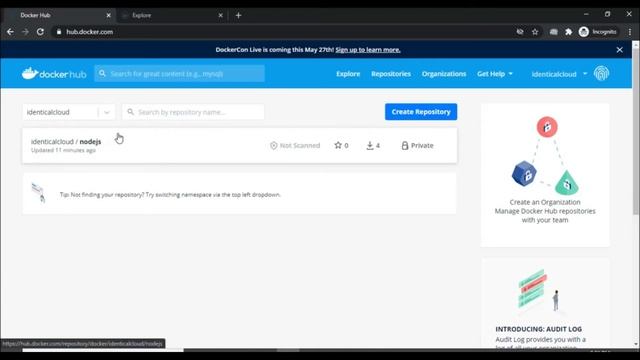This screenshot has width=640, height=360.
Task: Focus the Docker Hub content search field
Action: (x=180, y=73)
